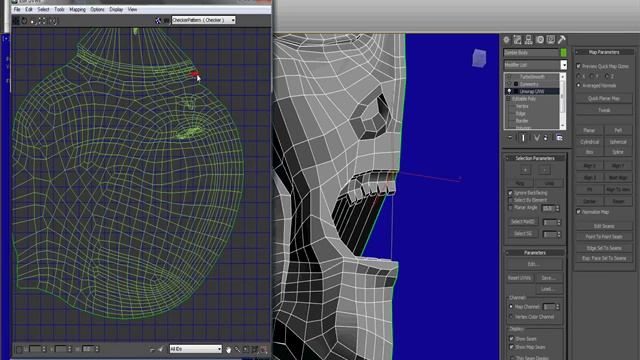Open the Display command panel tab
640x360 pixels.
[551, 40]
